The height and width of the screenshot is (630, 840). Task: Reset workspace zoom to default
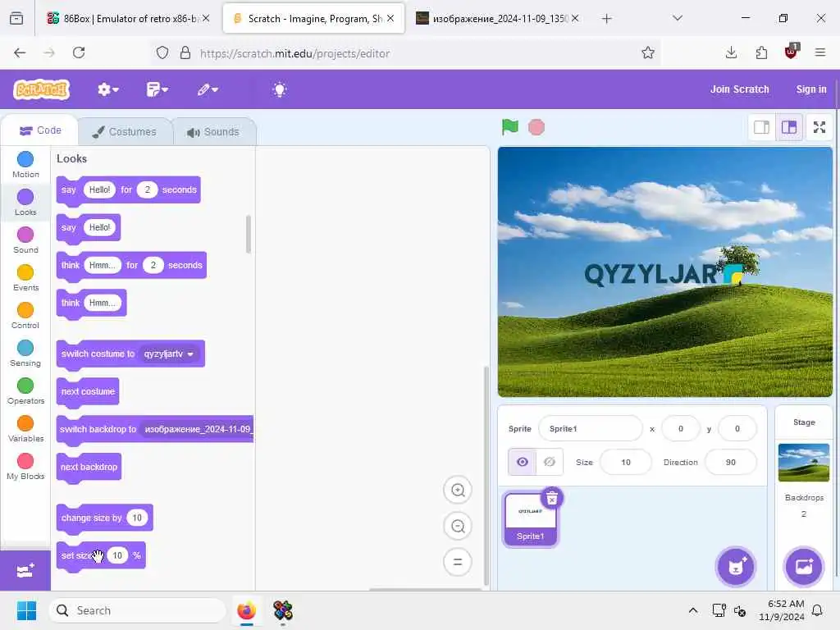[458, 562]
